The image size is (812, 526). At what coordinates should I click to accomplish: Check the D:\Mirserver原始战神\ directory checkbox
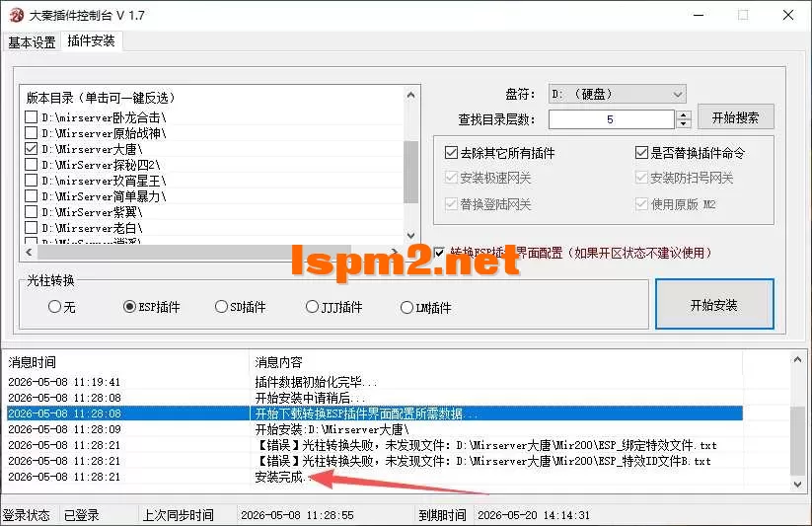pyautogui.click(x=31, y=132)
